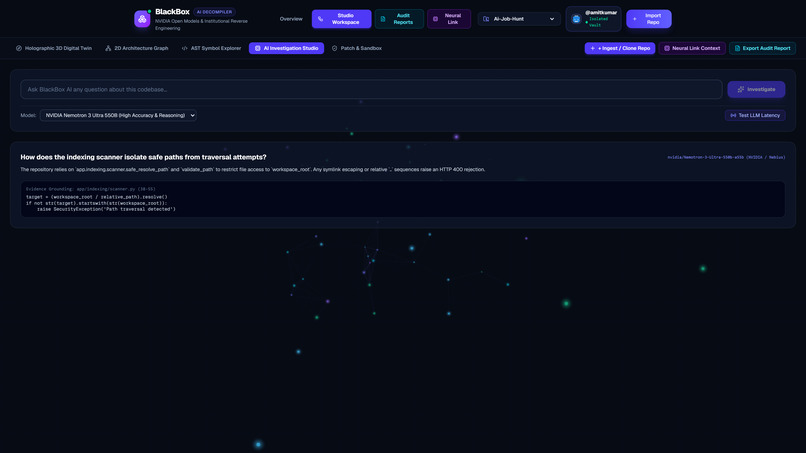The image size is (806, 453).
Task: Click Test LLM Latency
Action: point(755,116)
